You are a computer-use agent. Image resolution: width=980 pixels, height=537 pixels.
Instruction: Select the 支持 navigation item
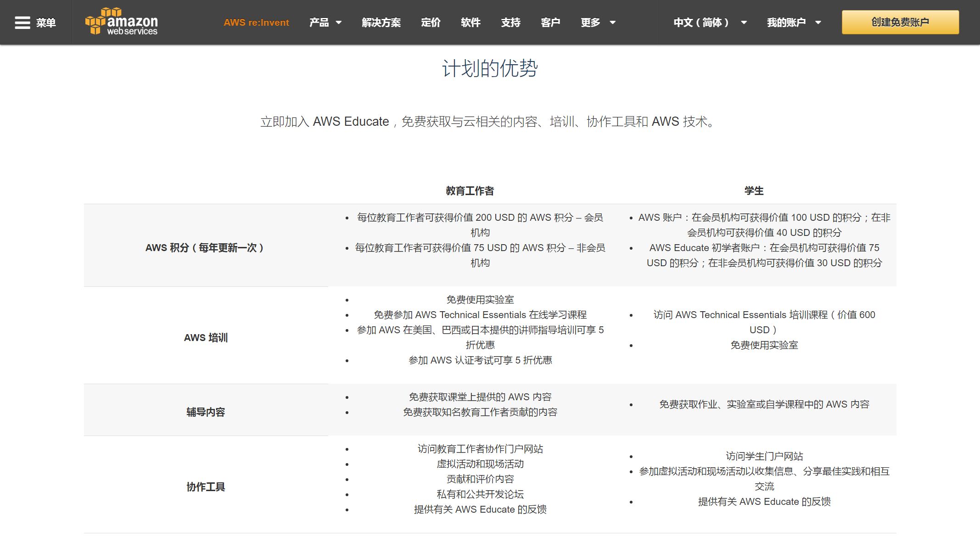(x=510, y=22)
